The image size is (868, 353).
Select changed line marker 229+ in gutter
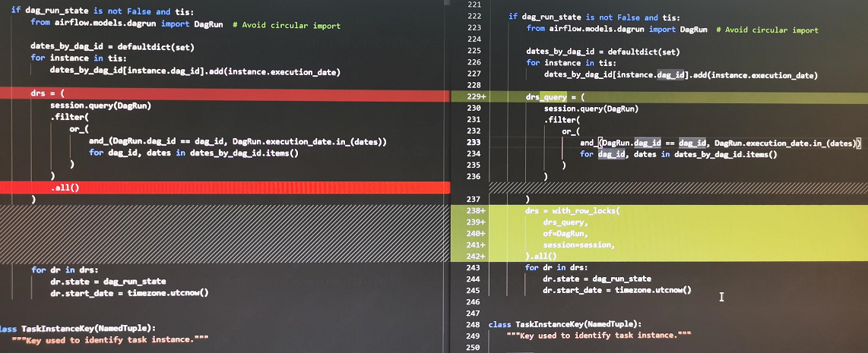[477, 97]
